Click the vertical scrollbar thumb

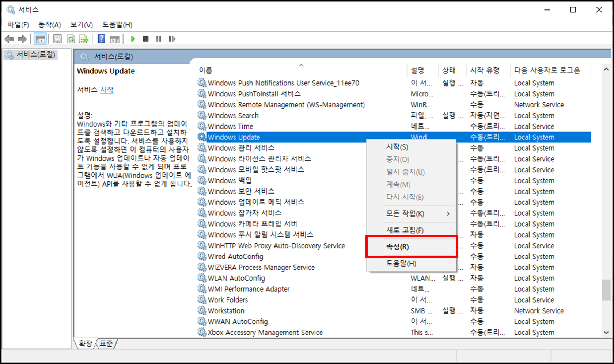tap(606, 290)
